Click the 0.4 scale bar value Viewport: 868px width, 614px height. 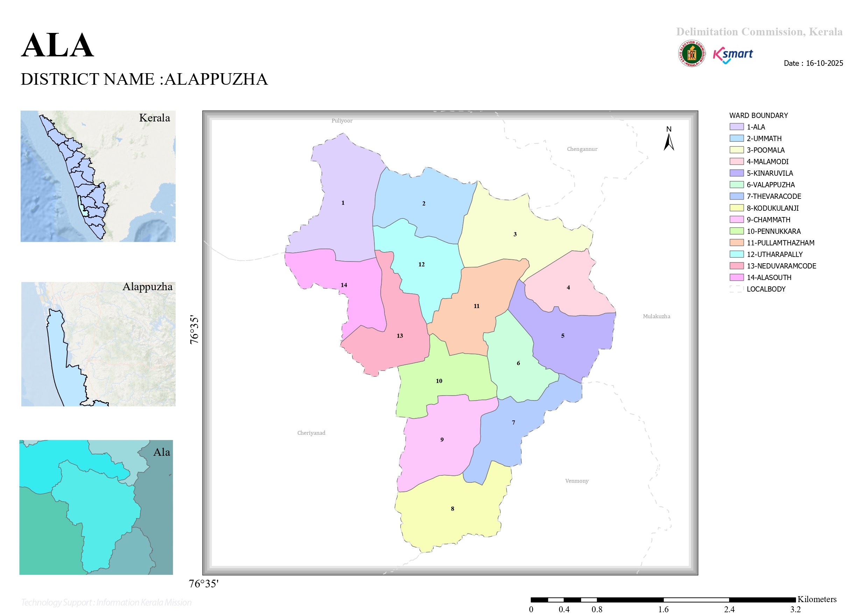point(564,609)
